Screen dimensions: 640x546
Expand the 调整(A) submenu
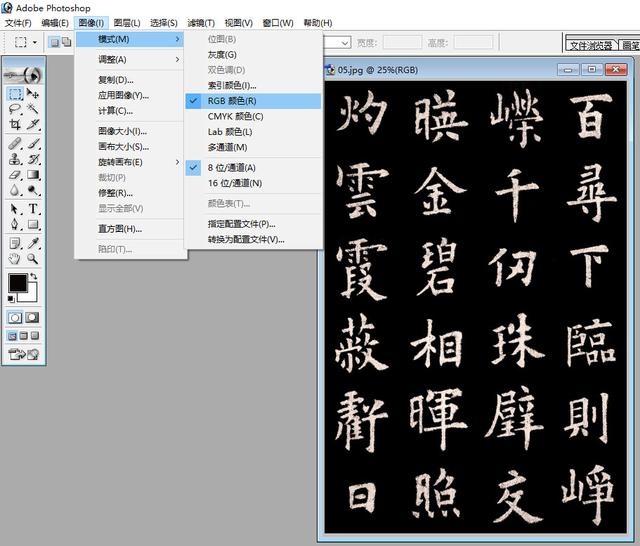pyautogui.click(x=130, y=60)
